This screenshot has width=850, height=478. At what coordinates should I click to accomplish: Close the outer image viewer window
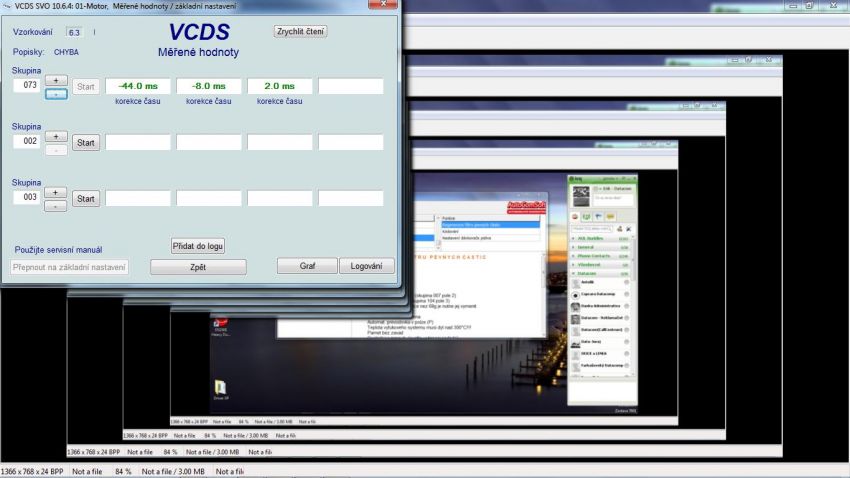pos(834,5)
